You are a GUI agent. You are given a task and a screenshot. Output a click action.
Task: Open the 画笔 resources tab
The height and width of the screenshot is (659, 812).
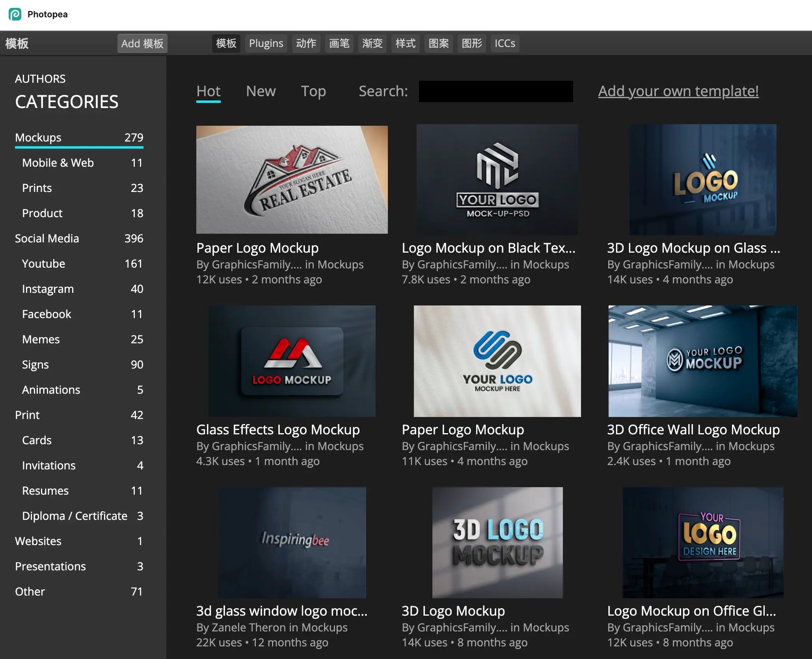(339, 43)
